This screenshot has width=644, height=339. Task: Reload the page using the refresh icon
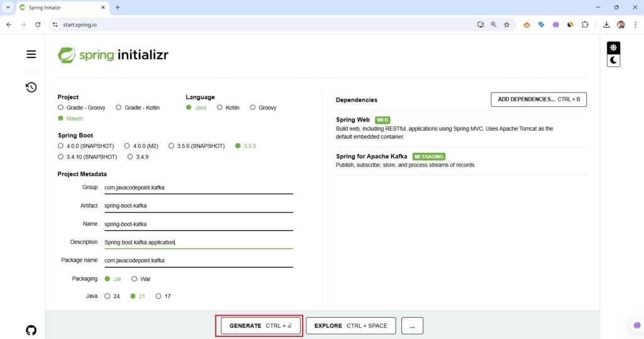point(38,25)
